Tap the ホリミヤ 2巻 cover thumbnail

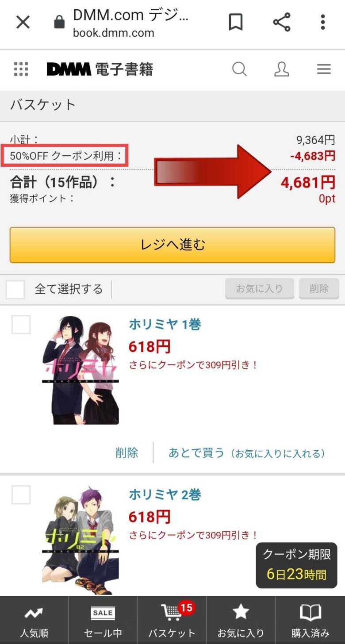point(80,540)
